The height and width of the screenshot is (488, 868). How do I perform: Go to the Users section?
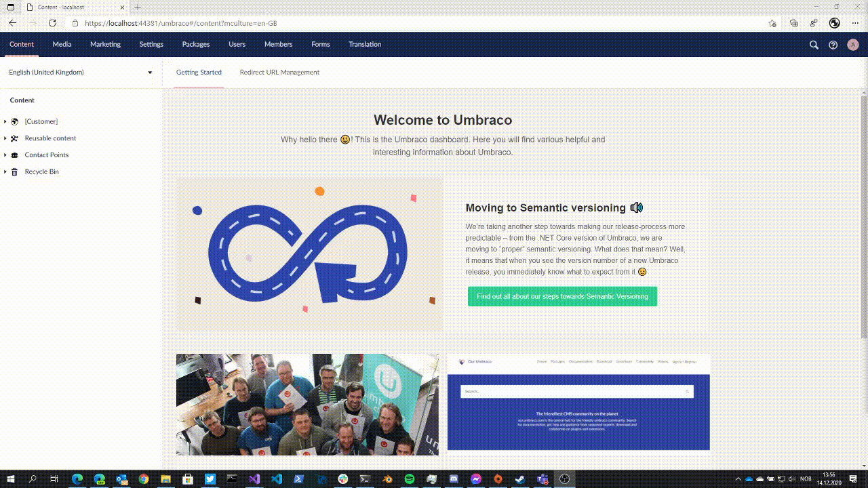point(237,45)
